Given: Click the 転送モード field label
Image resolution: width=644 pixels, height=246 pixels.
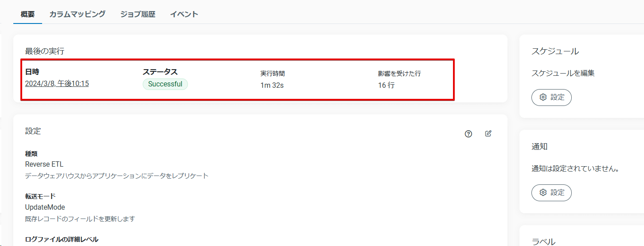Looking at the screenshot, I should tap(40, 196).
